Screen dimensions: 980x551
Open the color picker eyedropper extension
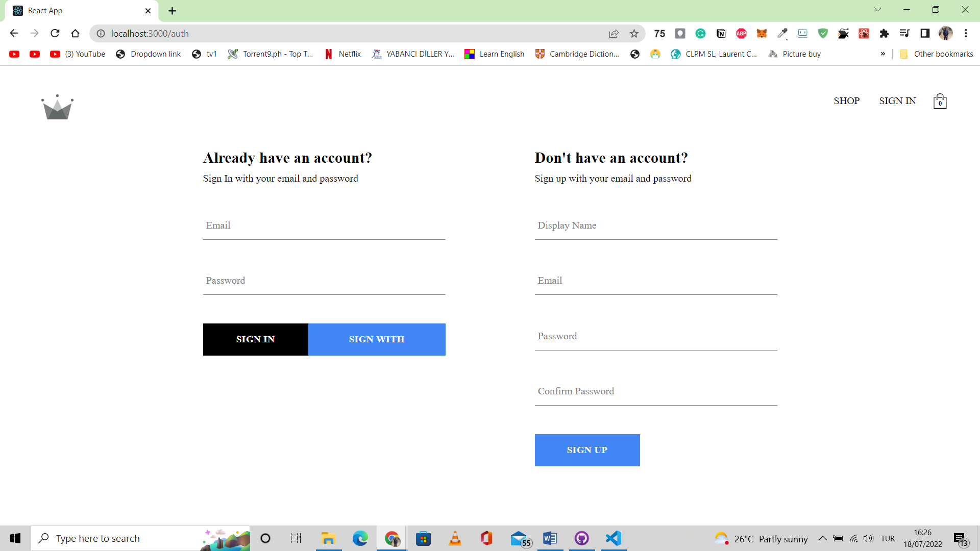pos(782,34)
